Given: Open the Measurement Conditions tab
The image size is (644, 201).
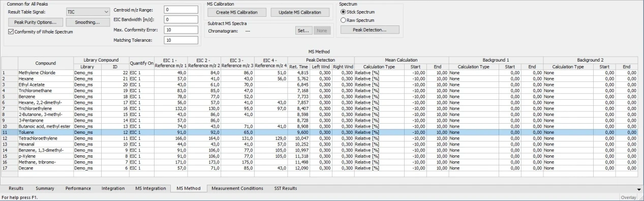Looking at the screenshot, I should (237, 188).
